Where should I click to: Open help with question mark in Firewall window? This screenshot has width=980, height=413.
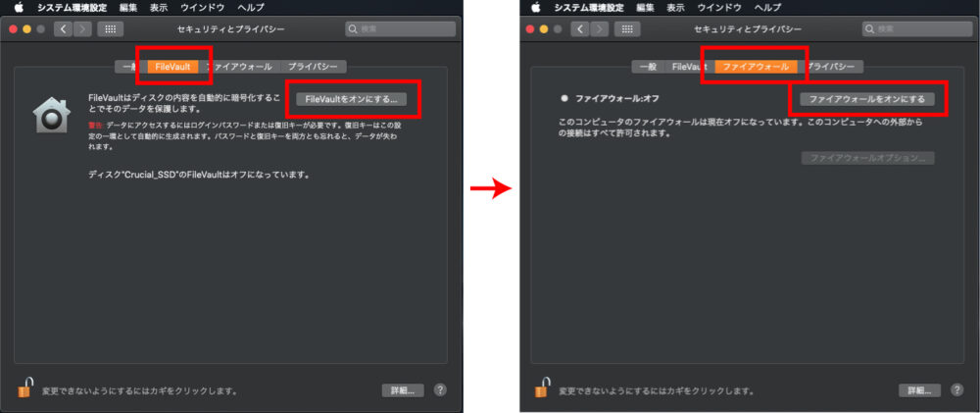(956, 389)
